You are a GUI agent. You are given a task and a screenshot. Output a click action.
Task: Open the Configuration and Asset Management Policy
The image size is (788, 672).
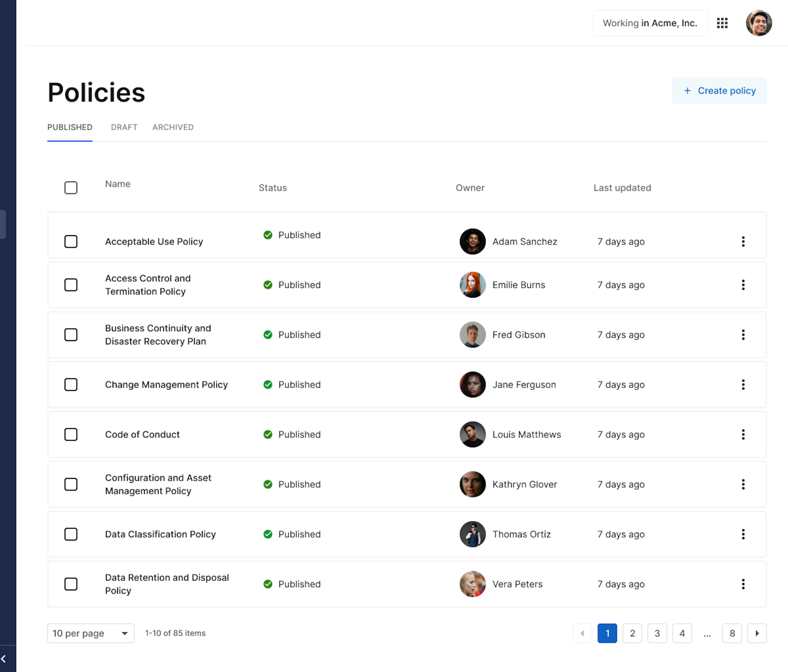click(x=158, y=484)
